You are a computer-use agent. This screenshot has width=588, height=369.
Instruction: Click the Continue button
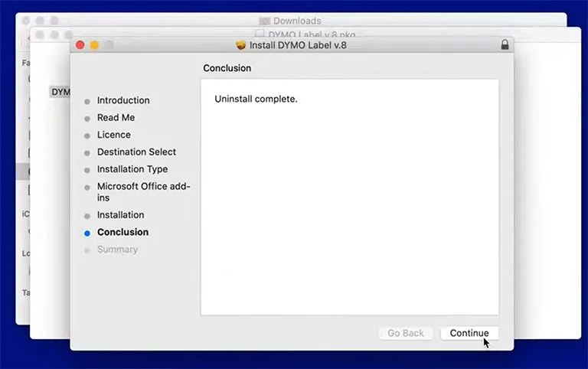point(469,333)
